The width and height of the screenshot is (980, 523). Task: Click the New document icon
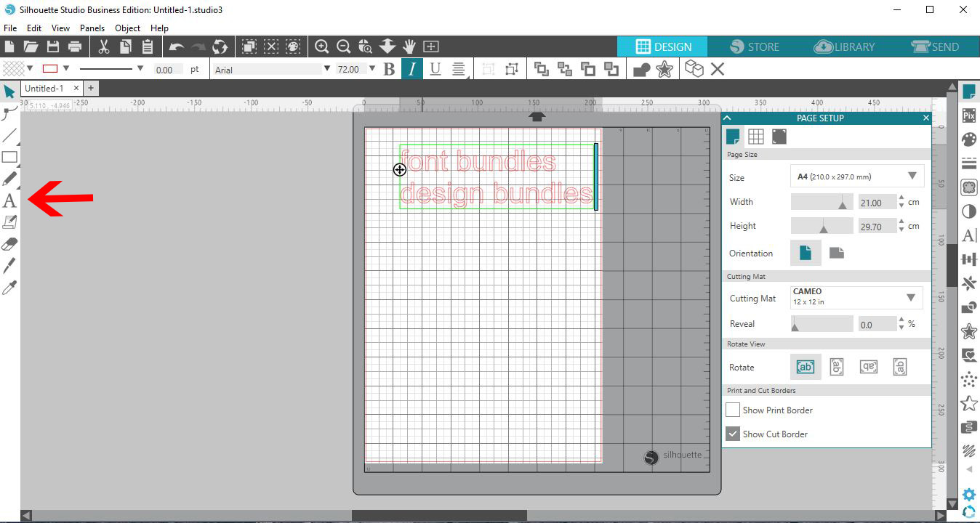coord(9,46)
